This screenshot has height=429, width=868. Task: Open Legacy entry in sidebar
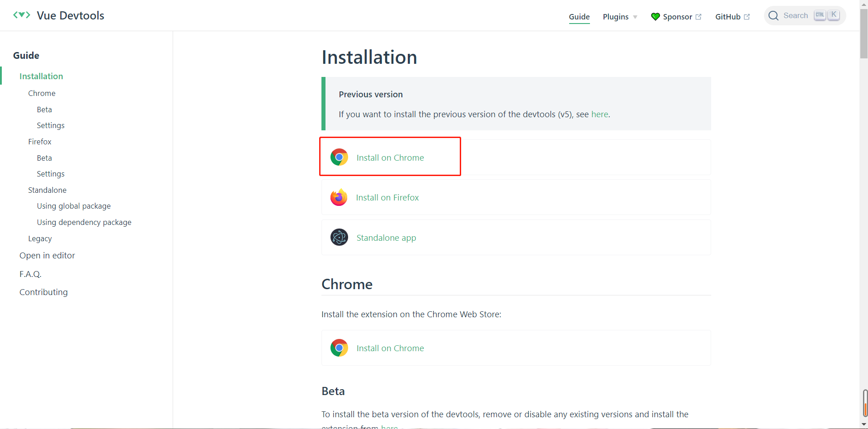[x=40, y=238]
